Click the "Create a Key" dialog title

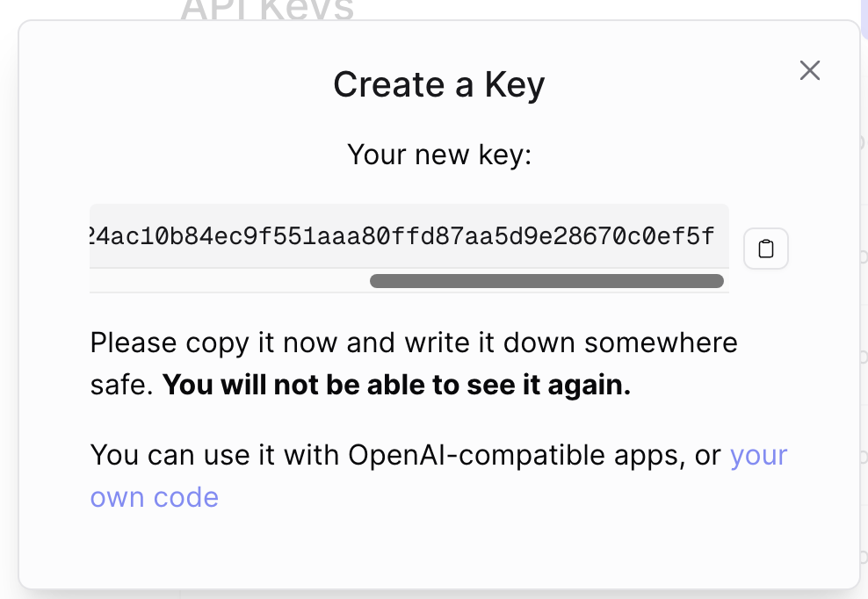tap(438, 85)
